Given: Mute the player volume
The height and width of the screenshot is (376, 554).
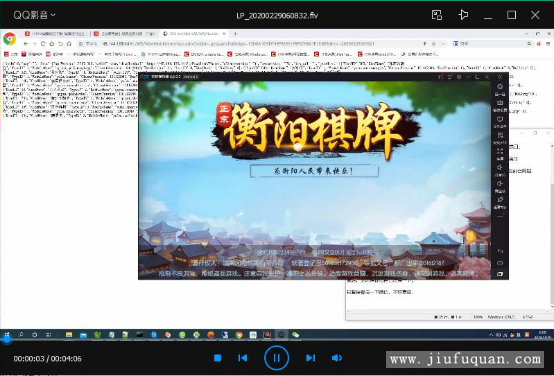Looking at the screenshot, I should coord(337,358).
